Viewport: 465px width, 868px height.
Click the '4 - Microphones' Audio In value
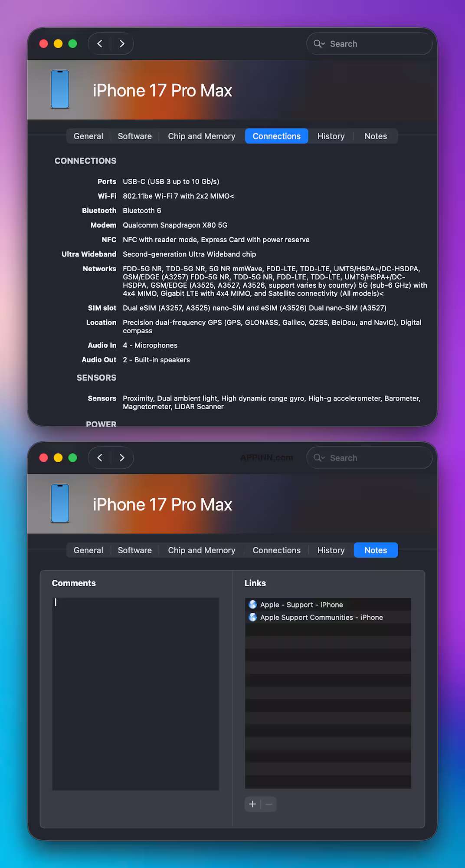pos(150,345)
